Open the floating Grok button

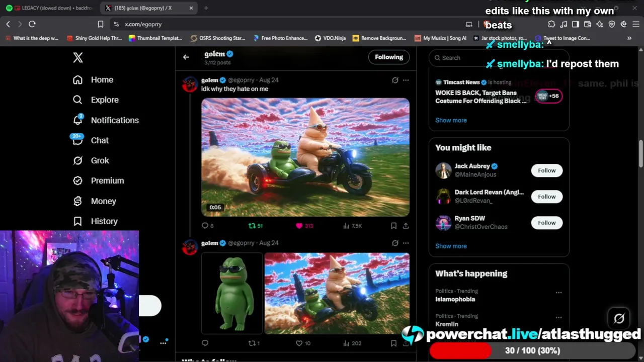(619, 318)
